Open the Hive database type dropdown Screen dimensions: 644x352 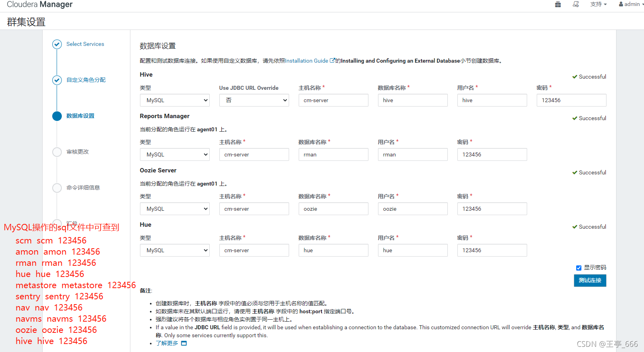[175, 100]
